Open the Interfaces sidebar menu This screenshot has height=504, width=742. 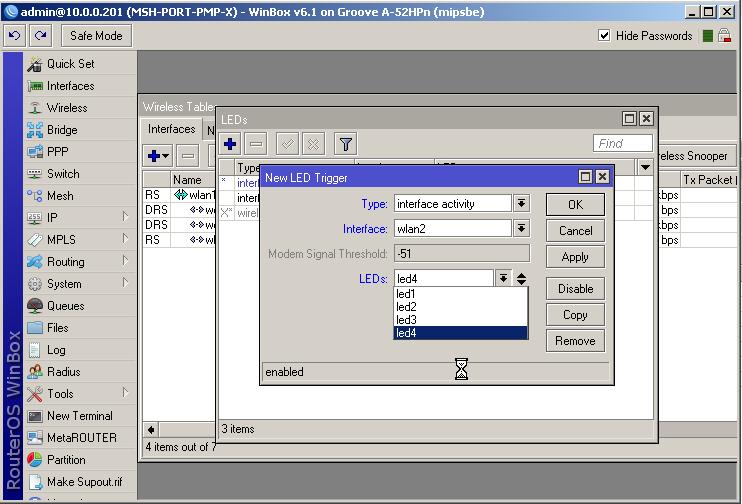(x=71, y=86)
